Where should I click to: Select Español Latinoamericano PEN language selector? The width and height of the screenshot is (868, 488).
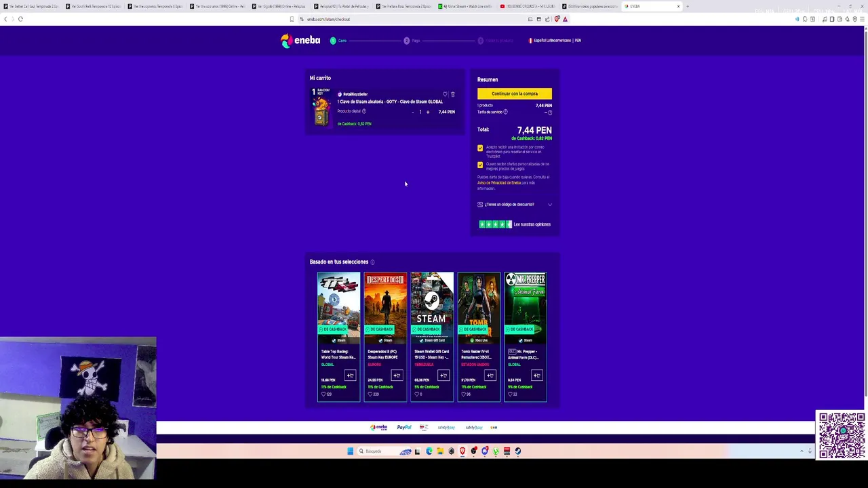[555, 41]
